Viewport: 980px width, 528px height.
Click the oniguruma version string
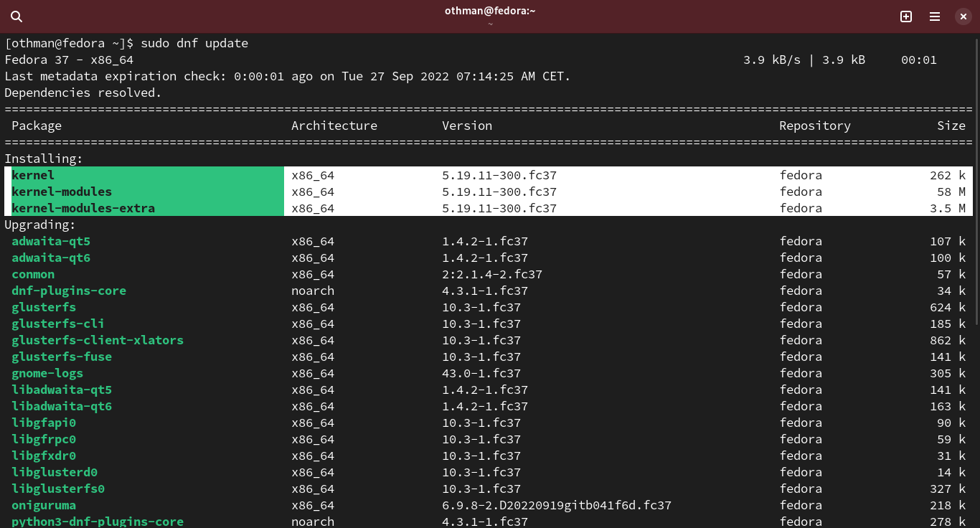coord(556,505)
